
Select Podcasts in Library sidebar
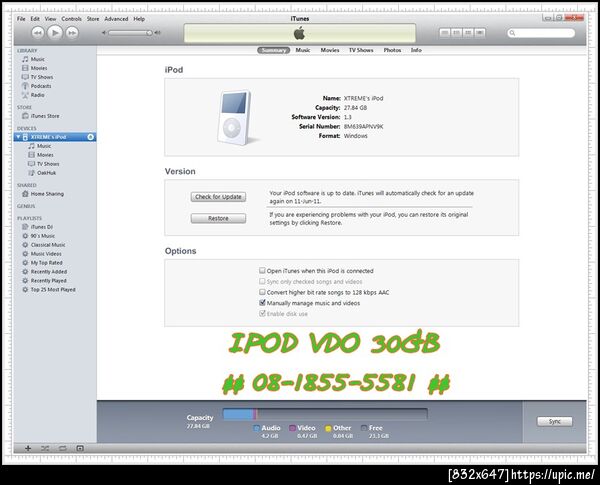[41, 86]
